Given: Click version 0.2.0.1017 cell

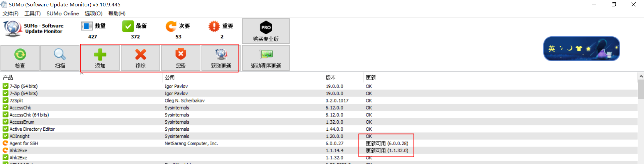Looking at the screenshot, I should (x=337, y=100).
